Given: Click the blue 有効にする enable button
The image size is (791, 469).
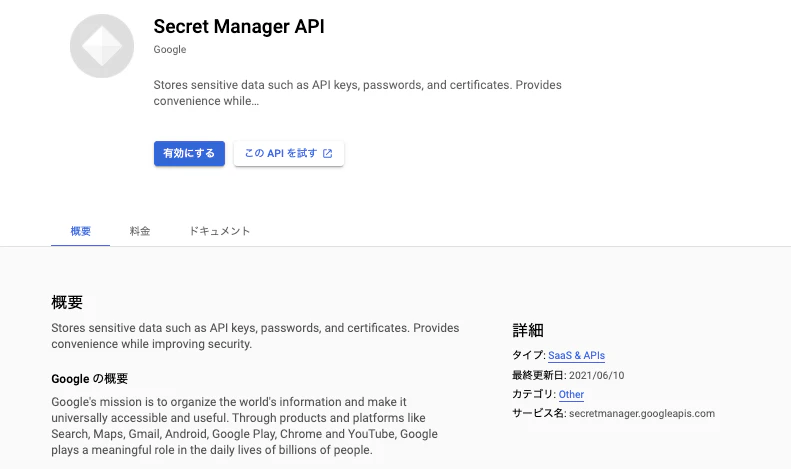Looking at the screenshot, I should pos(189,153).
